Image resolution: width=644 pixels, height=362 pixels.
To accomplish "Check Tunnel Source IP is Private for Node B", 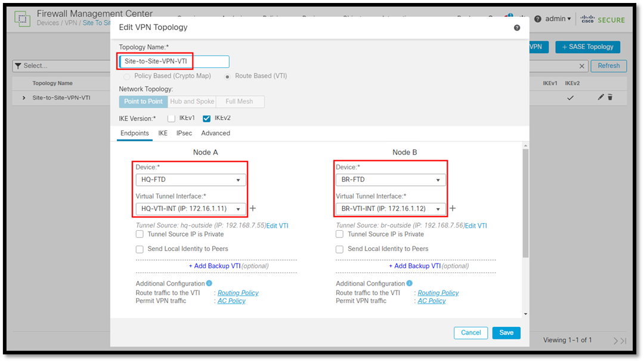I will click(340, 234).
